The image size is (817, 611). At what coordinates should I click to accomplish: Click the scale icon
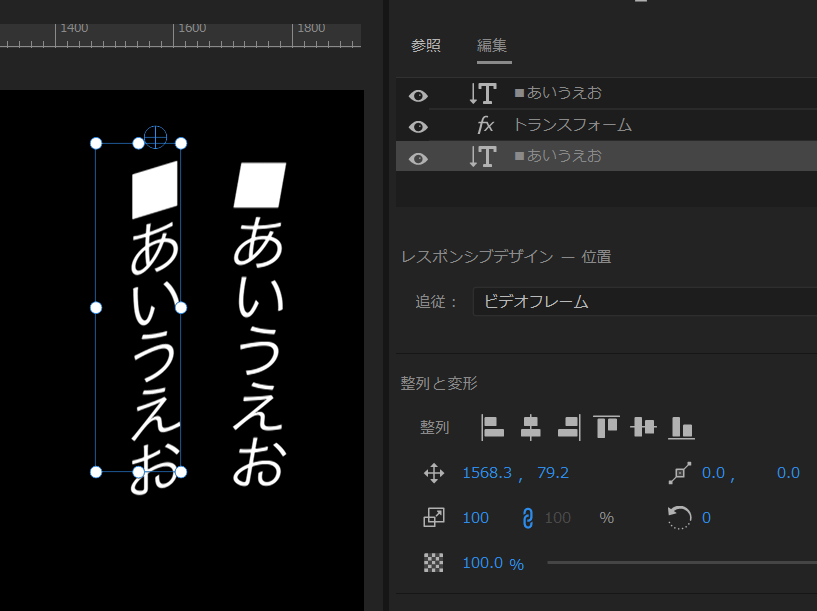point(434,518)
